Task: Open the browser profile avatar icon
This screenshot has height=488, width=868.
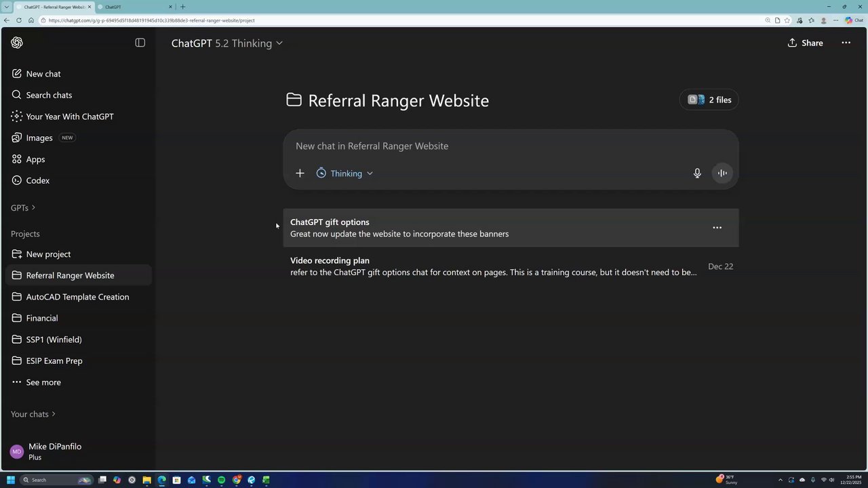Action: (x=824, y=20)
